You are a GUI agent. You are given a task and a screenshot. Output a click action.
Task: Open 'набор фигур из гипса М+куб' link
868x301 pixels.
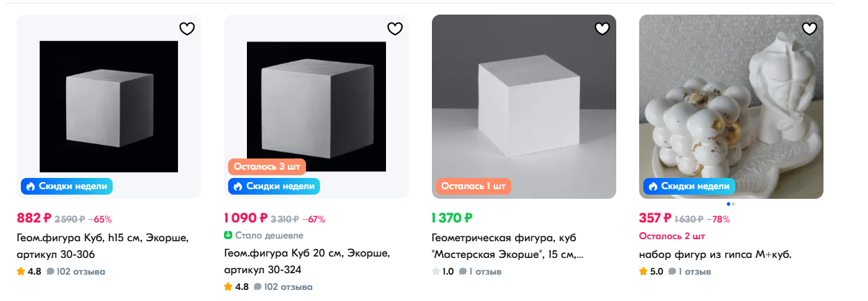point(715,254)
